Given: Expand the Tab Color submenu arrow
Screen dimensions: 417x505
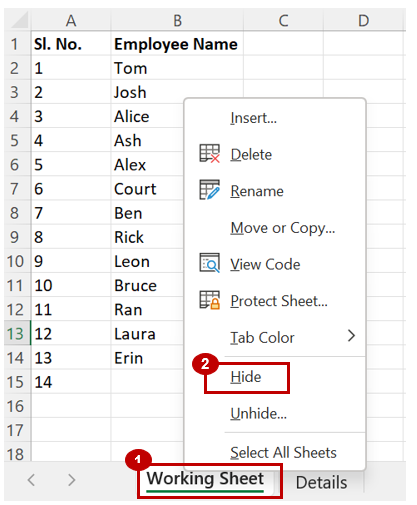Looking at the screenshot, I should pos(351,336).
